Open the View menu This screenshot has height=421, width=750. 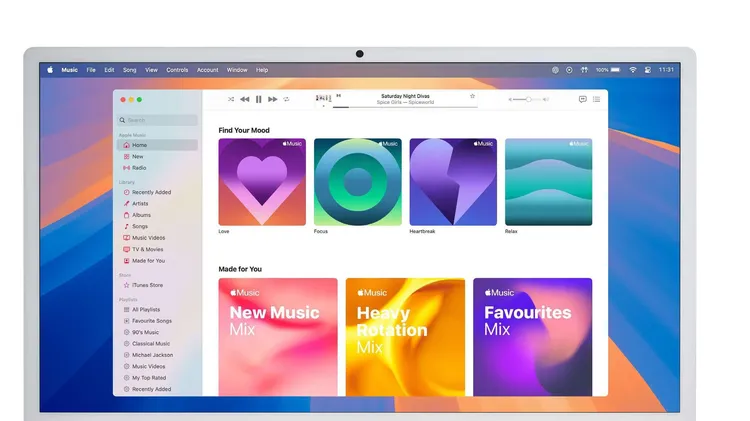click(x=151, y=70)
